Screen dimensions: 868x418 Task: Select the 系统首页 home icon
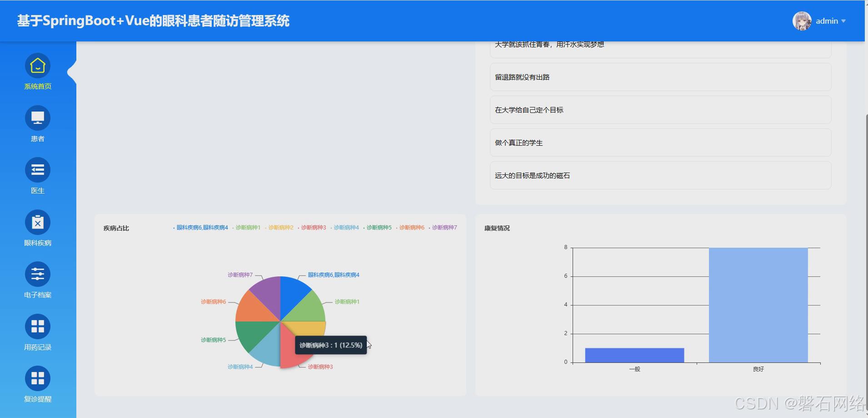pyautogui.click(x=37, y=65)
